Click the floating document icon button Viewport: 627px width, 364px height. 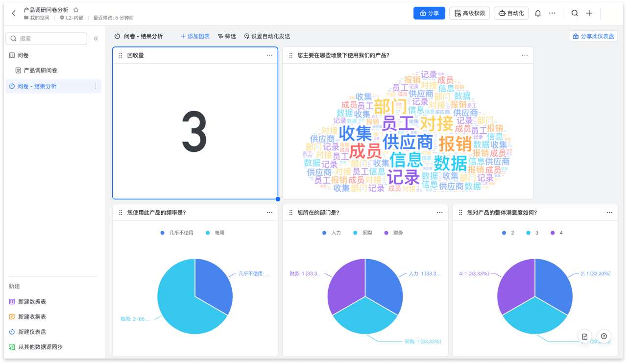585,336
